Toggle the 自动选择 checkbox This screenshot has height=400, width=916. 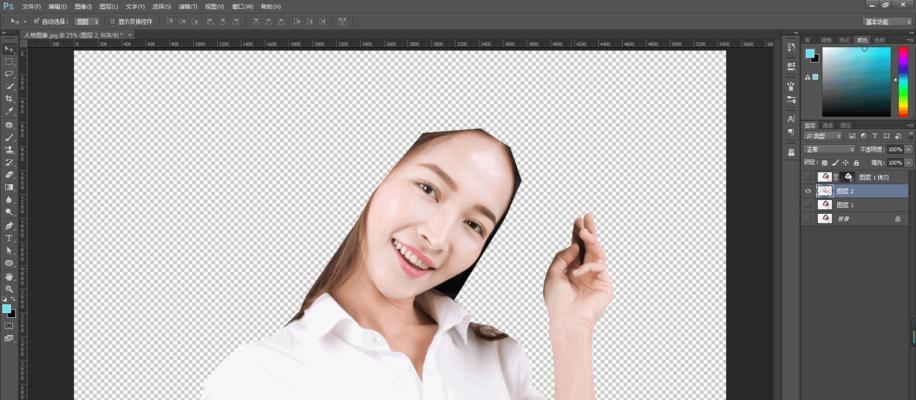click(x=36, y=22)
